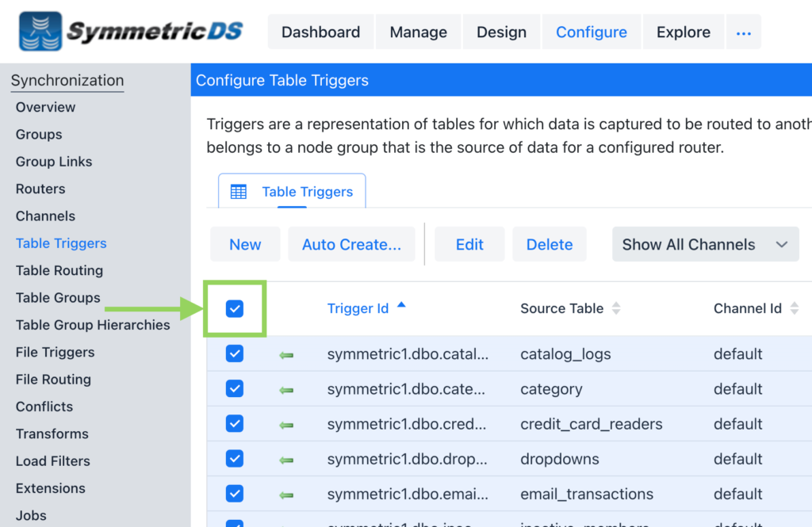Screen dimensions: 812x527
Task: Click the Auto Create... button
Action: tap(351, 244)
